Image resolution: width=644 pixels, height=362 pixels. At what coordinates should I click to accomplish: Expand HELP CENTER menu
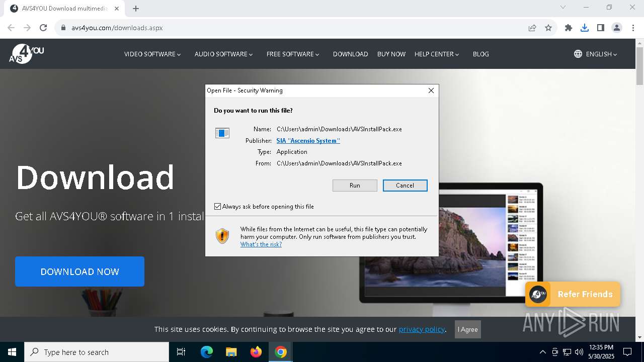coord(437,54)
